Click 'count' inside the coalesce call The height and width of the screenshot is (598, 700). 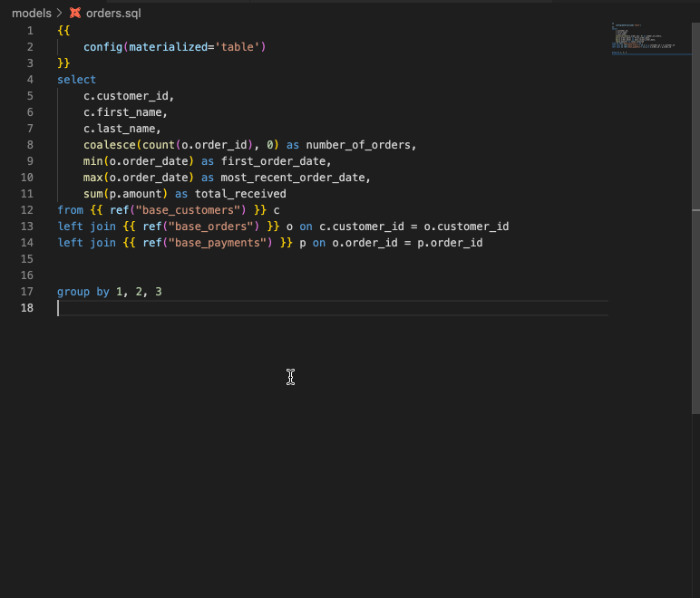click(159, 145)
